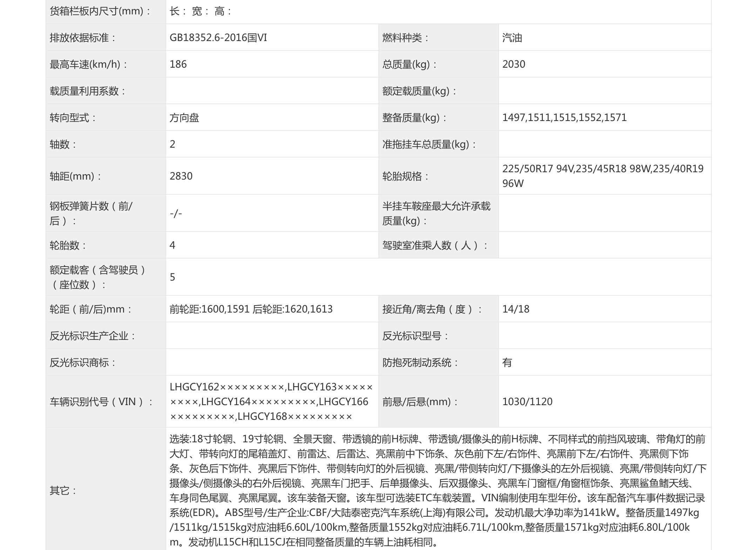The width and height of the screenshot is (756, 550).
Task: Click the max speed value 186
Action: tap(178, 64)
